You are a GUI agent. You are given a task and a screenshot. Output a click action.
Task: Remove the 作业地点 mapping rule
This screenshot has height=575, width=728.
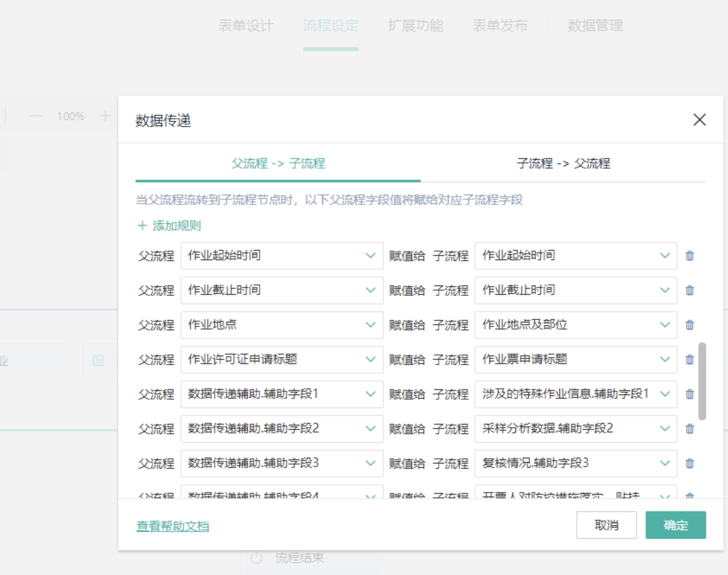(x=690, y=324)
